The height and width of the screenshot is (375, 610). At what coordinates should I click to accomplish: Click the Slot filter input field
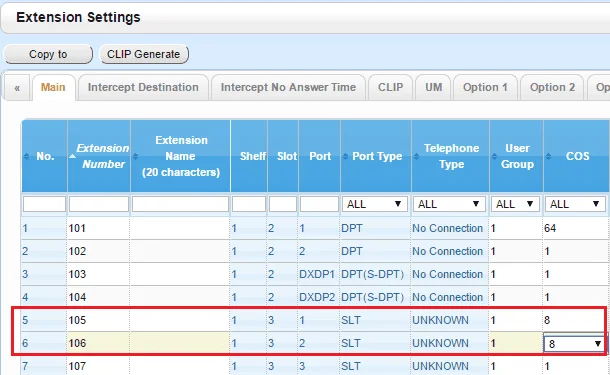283,204
